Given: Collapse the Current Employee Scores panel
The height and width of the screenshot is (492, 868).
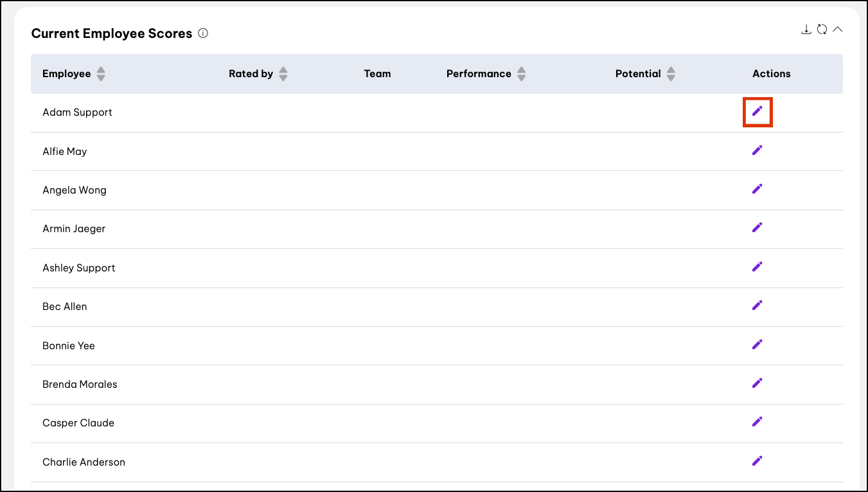Looking at the screenshot, I should click(x=837, y=30).
